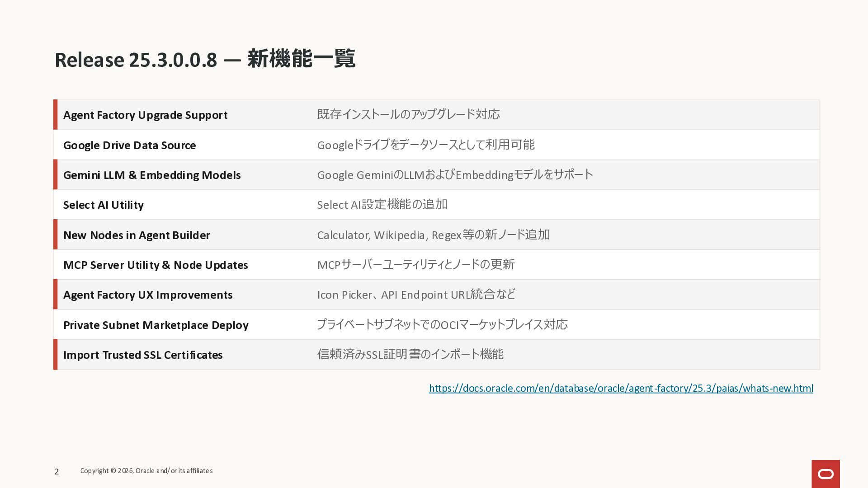Image resolution: width=868 pixels, height=488 pixels.
Task: Click the Select AI Utility label
Action: tap(103, 205)
